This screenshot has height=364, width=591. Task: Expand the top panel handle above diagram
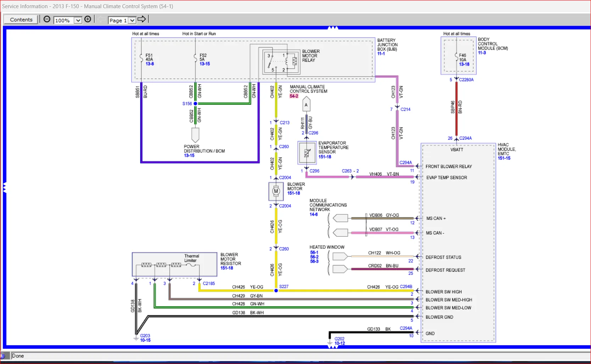tap(333, 28)
